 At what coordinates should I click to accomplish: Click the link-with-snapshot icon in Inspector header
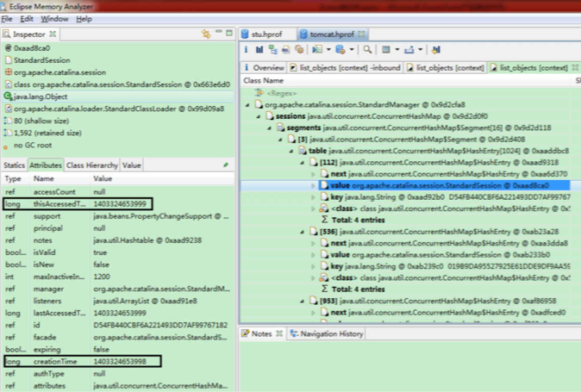206,34
